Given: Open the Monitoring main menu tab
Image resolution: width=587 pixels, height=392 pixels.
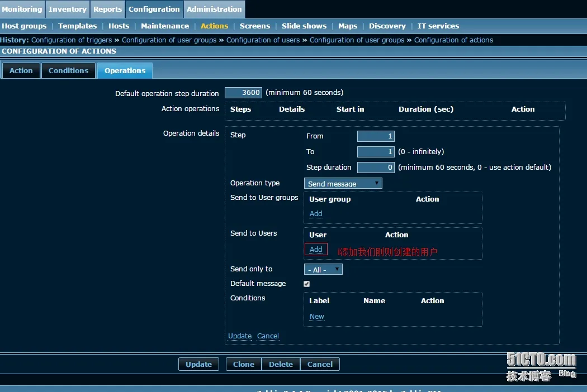Looking at the screenshot, I should 22,9.
